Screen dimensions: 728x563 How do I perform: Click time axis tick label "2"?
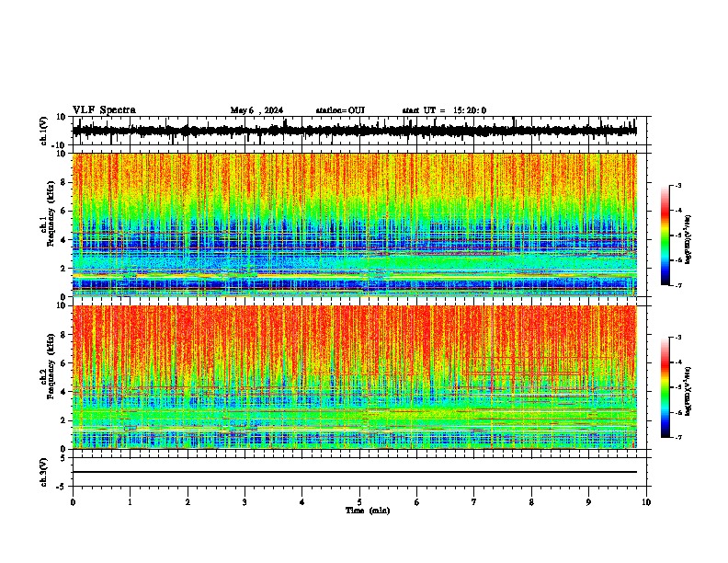(x=188, y=502)
